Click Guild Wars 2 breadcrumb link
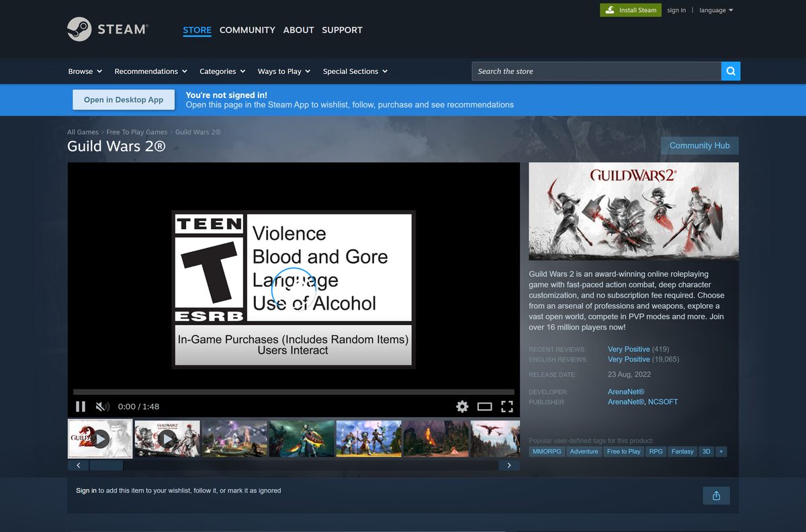 [x=198, y=132]
